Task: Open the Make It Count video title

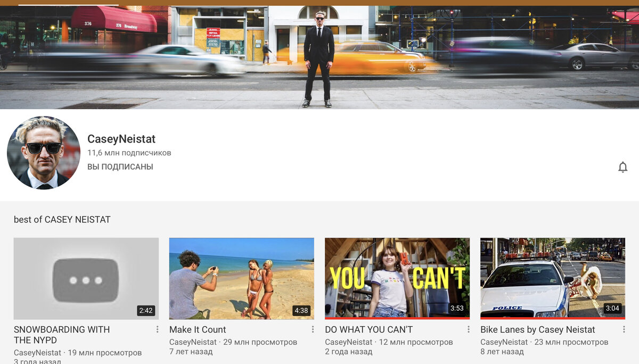Action: pos(198,329)
